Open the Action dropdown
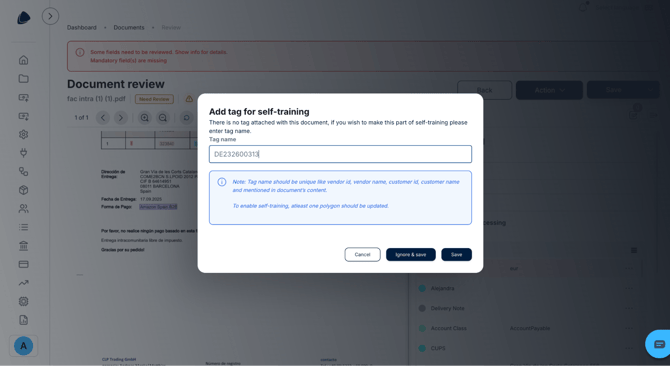The image size is (670, 366). click(x=549, y=90)
